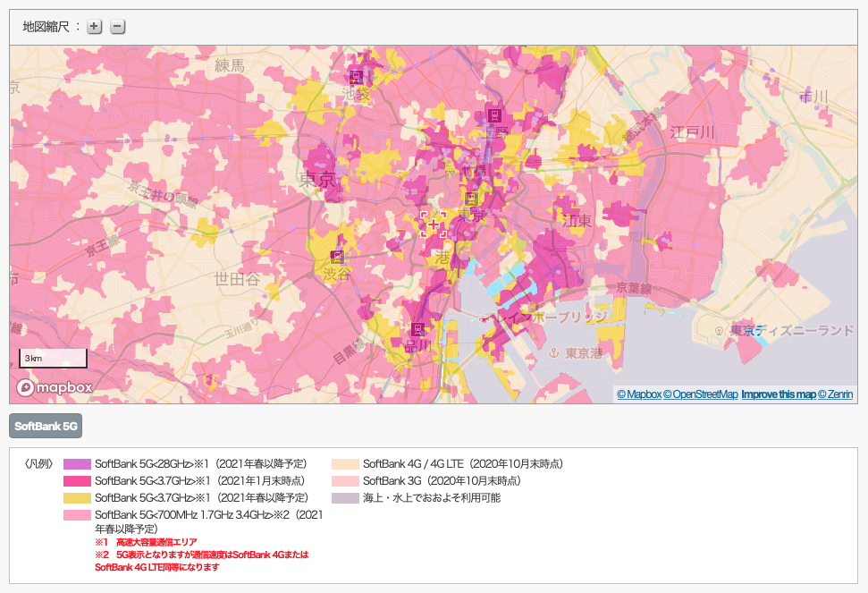This screenshot has height=593, width=868.
Task: Zoom in the map with the plus button
Action: coord(95,27)
